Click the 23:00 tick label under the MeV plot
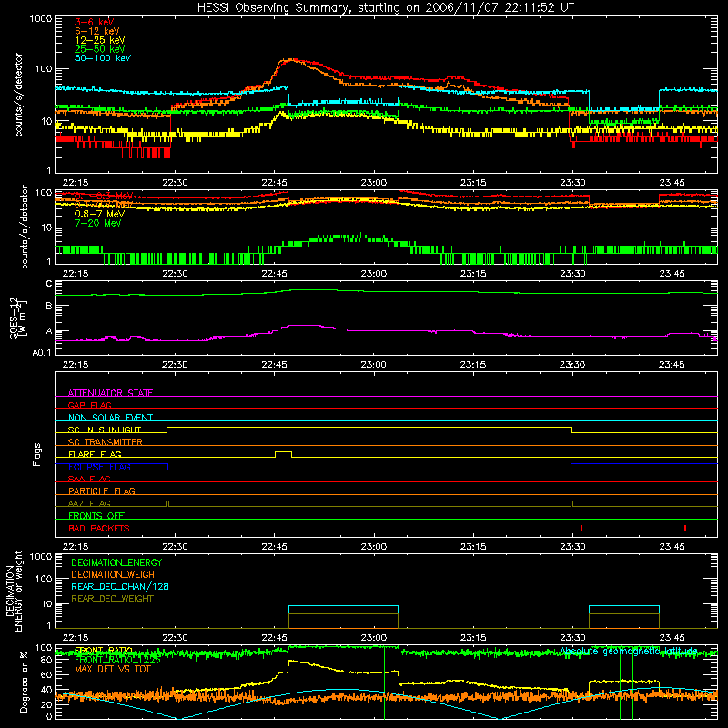The image size is (728, 728). [374, 274]
